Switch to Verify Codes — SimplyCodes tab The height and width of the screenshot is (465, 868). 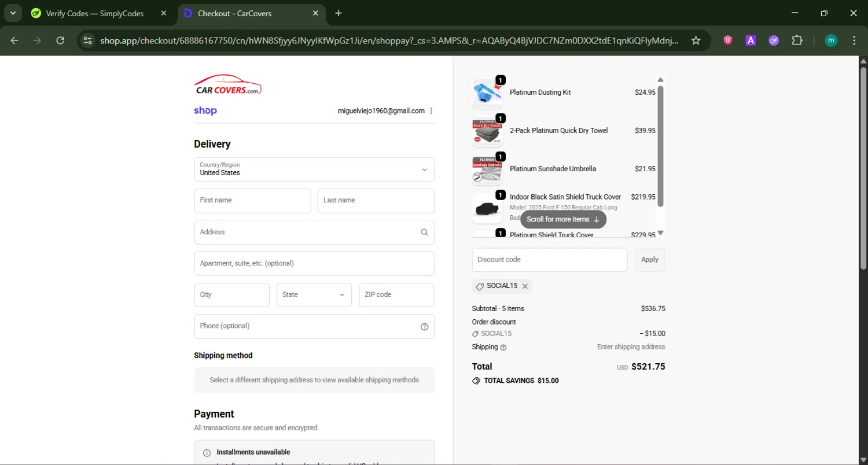click(x=94, y=13)
